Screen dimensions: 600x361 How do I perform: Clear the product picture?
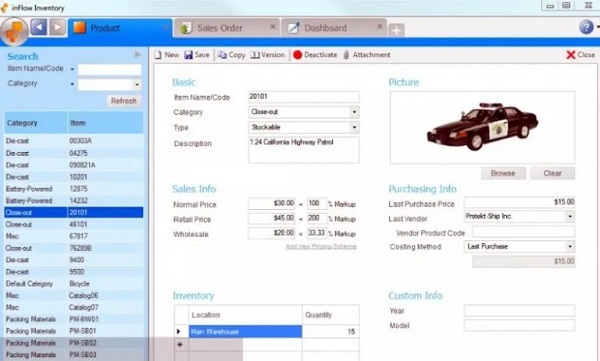tap(552, 173)
